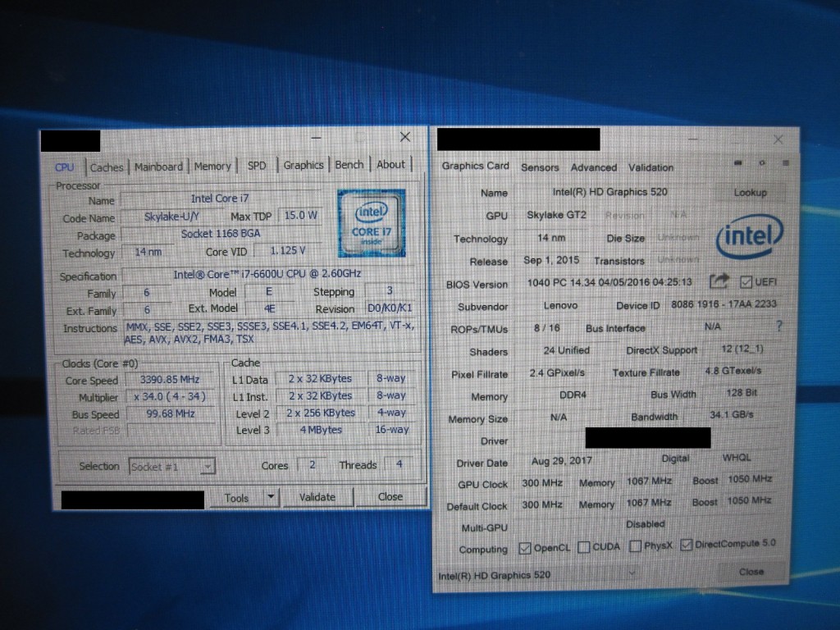This screenshot has height=630, width=840.
Task: Click the Package value Socket 1168 BGA
Action: [x=220, y=234]
